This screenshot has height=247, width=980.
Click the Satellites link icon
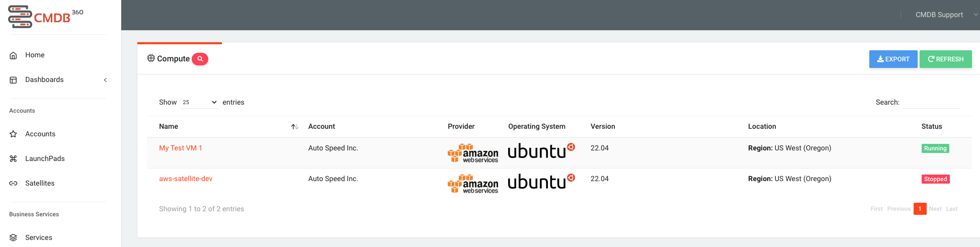click(x=14, y=184)
